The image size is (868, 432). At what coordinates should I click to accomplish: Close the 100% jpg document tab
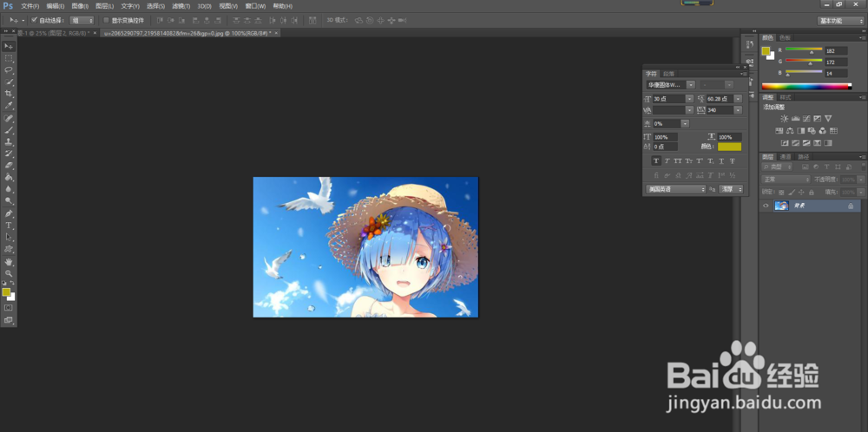276,33
